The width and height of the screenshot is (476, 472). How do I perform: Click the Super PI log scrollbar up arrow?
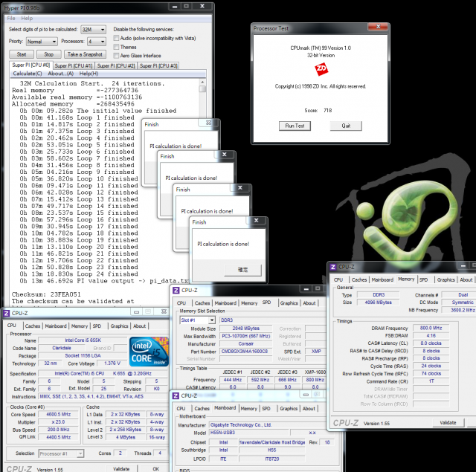pos(202,82)
